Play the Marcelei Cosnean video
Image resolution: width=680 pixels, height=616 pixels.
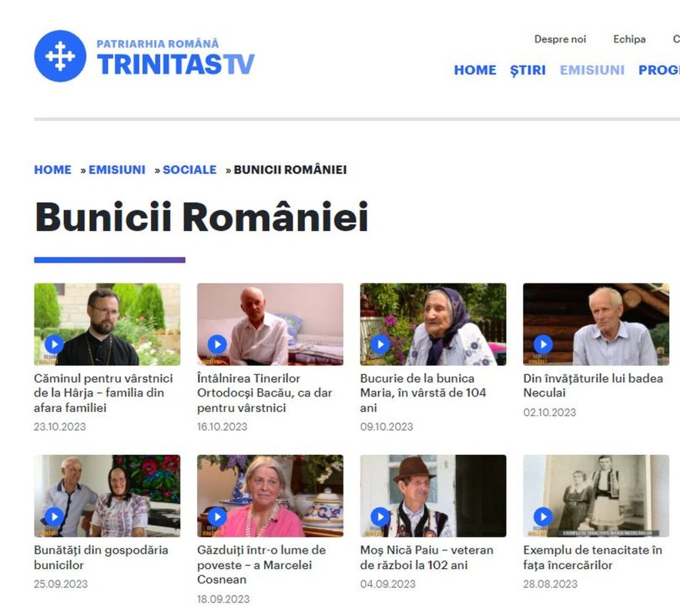[217, 517]
